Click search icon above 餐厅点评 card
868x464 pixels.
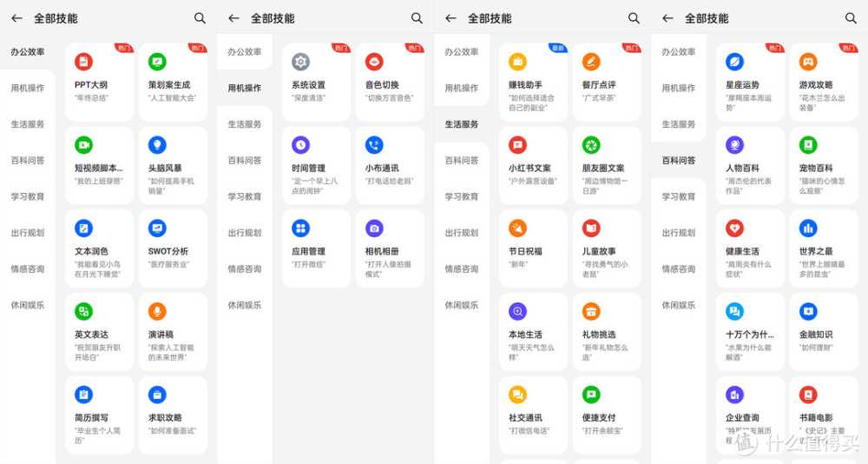(x=634, y=18)
